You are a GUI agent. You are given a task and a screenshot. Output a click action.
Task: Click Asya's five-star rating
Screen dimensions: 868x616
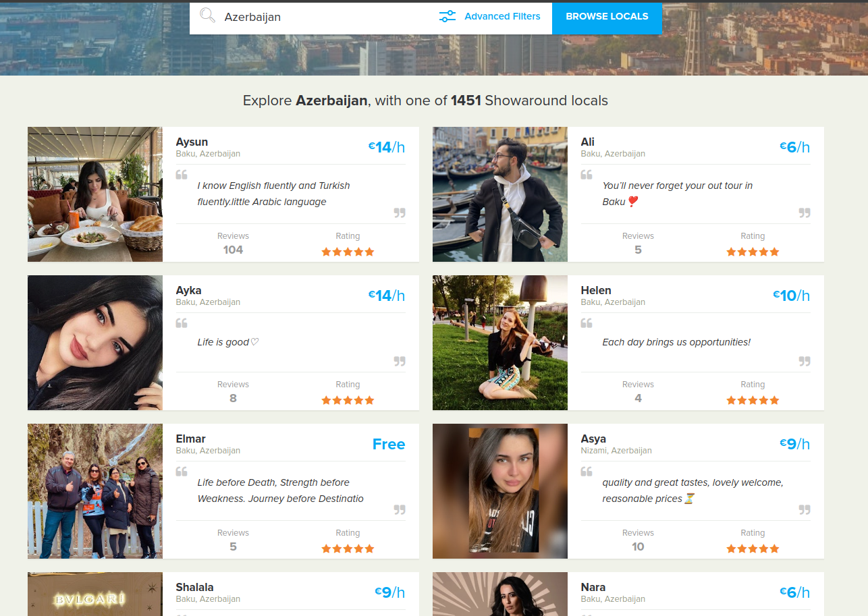click(x=753, y=549)
